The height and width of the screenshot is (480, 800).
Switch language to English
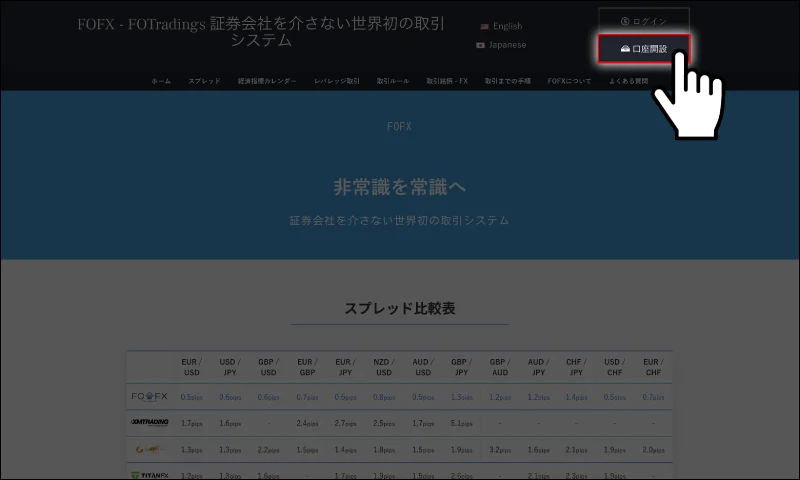(507, 26)
